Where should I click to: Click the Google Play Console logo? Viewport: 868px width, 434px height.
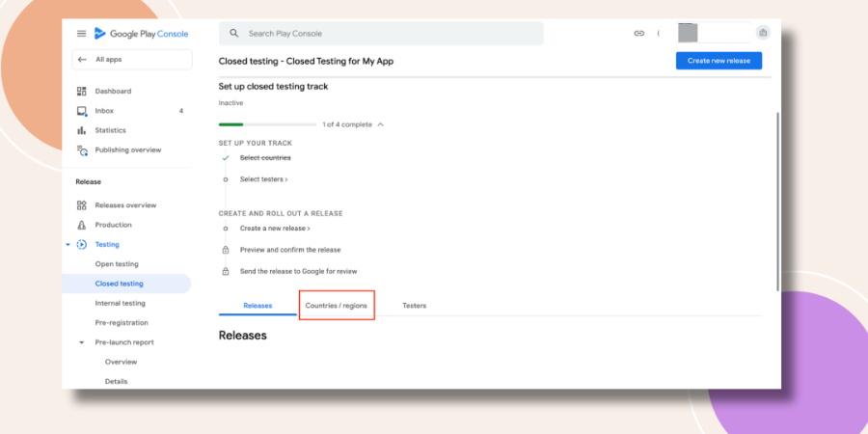click(141, 34)
